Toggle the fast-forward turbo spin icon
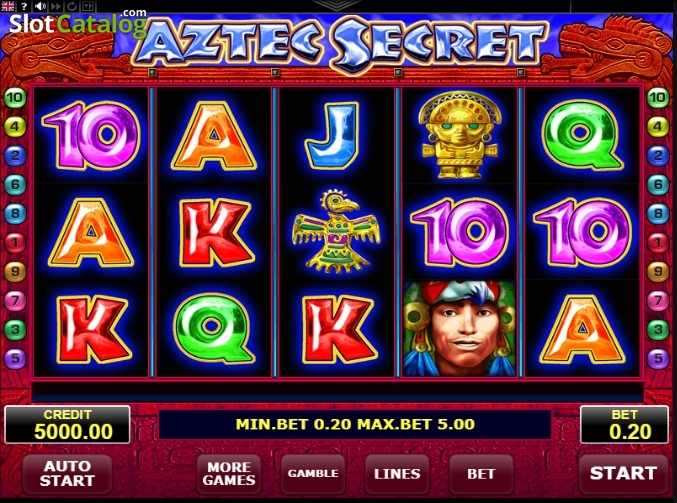Screen dimensions: 677x503 (56, 6)
